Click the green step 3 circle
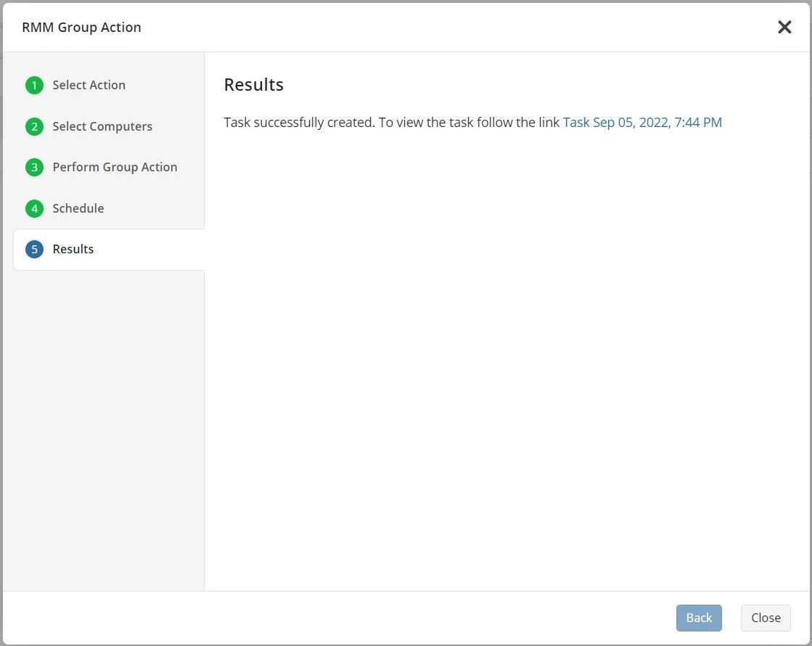This screenshot has width=812, height=646. click(34, 168)
